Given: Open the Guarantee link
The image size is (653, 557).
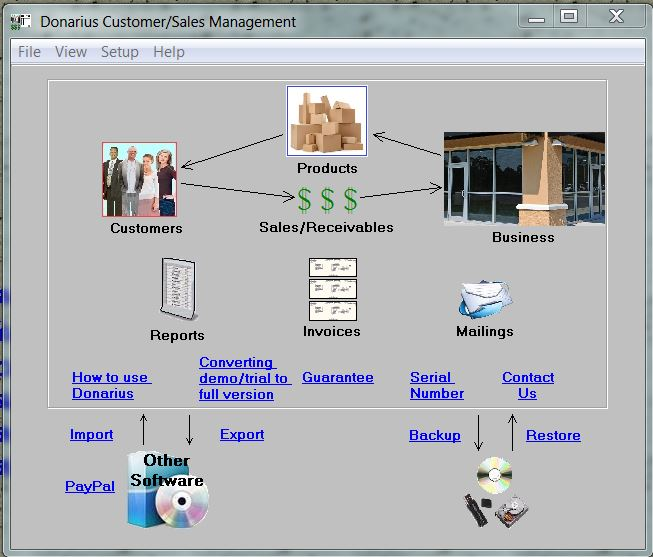Looking at the screenshot, I should [338, 377].
